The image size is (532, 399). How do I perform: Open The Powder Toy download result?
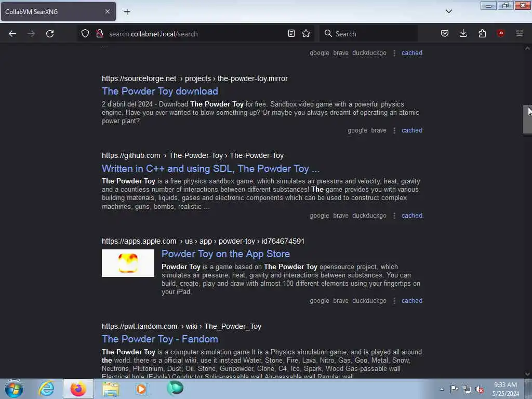[160, 91]
